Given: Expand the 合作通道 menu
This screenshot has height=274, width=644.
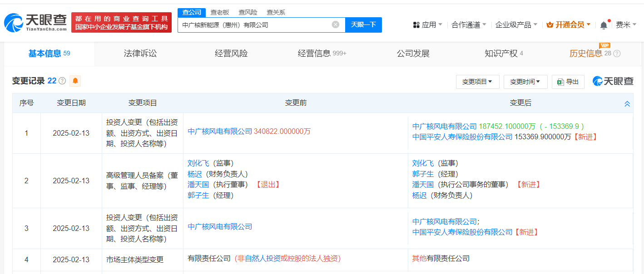Looking at the screenshot, I should coord(469,25).
